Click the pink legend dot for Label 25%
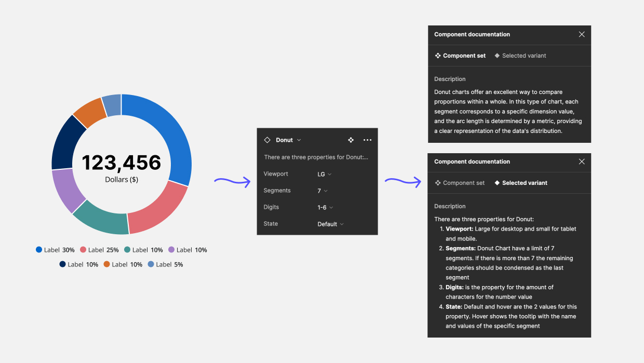The width and height of the screenshot is (644, 363). coord(83,250)
